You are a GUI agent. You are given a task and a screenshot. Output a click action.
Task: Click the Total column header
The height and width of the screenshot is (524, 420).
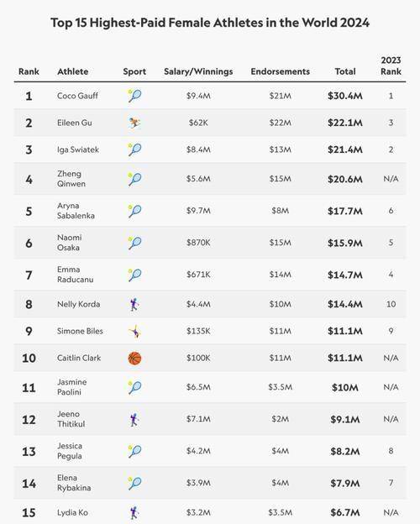point(345,71)
